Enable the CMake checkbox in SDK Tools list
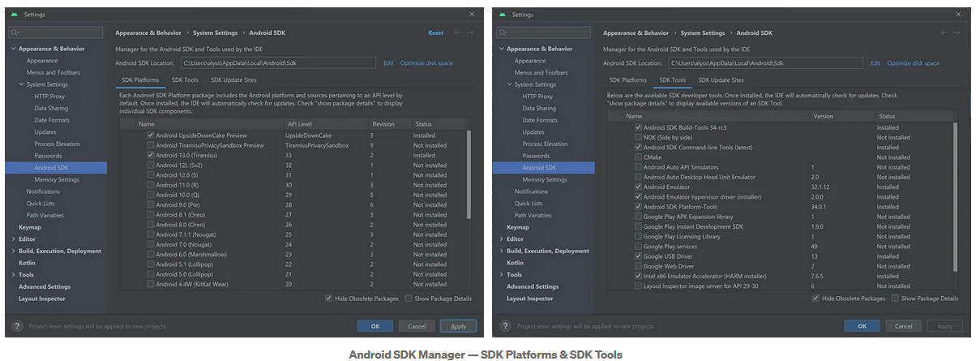Viewport: 980px width, 361px height. [x=639, y=157]
